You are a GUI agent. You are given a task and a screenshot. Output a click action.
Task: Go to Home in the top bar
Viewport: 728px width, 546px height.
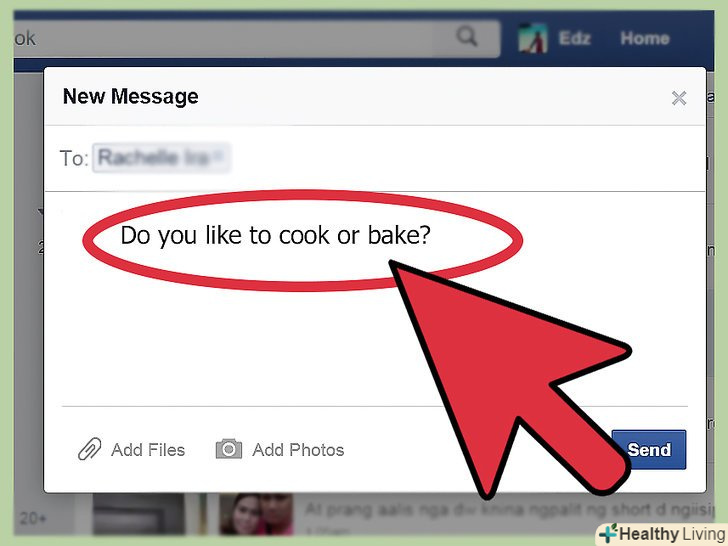645,38
